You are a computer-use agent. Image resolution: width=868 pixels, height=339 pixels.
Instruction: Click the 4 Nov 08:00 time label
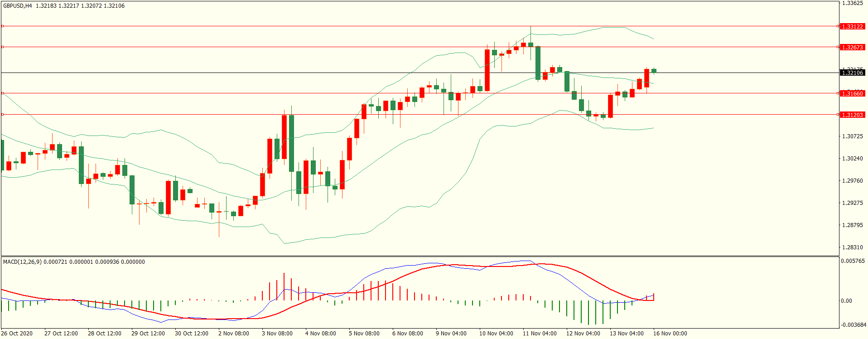click(x=321, y=334)
